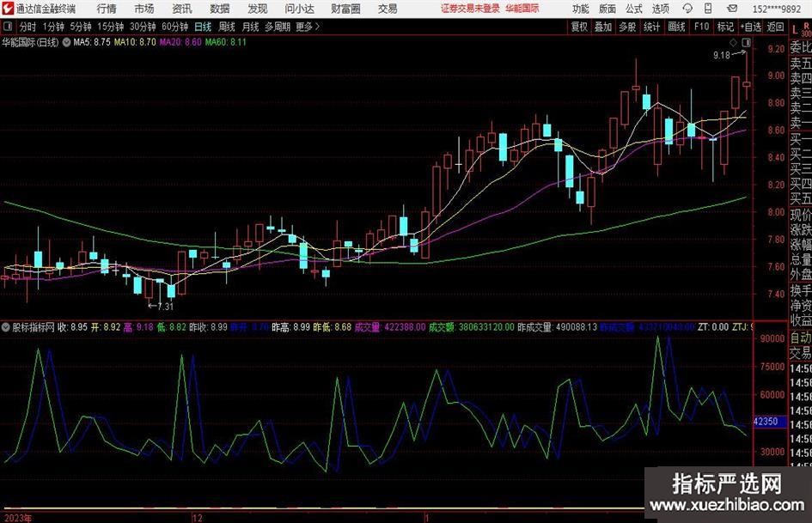The height and width of the screenshot is (523, 812).
Task: Click the MA60: 8.11 label
Action: tap(226, 42)
